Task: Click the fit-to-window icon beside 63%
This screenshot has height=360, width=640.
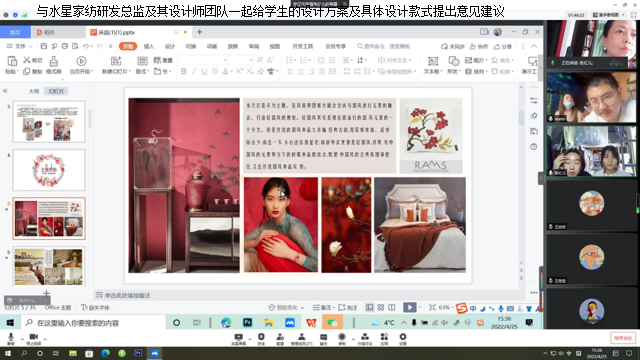Action: point(432,307)
